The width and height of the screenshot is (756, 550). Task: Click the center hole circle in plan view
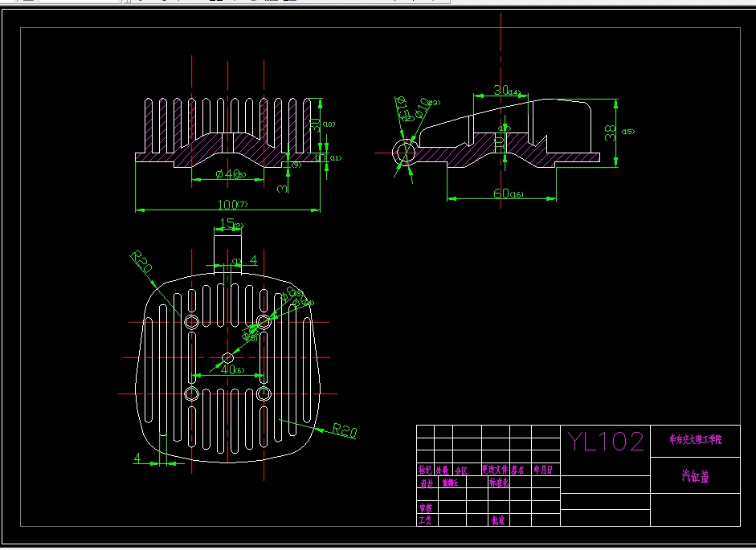(x=227, y=357)
